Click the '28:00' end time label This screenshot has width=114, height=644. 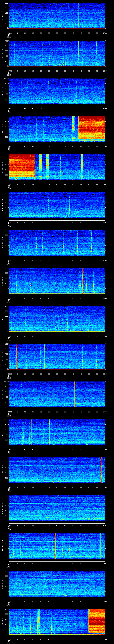tap(105, 450)
